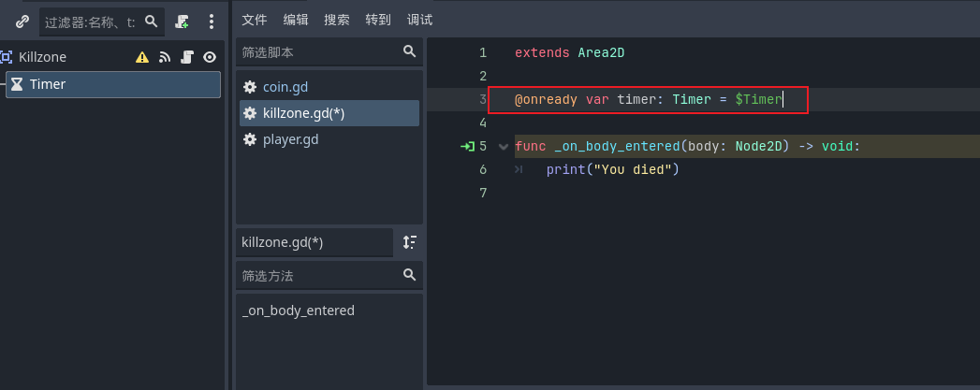Open the 文件 menu

point(255,19)
